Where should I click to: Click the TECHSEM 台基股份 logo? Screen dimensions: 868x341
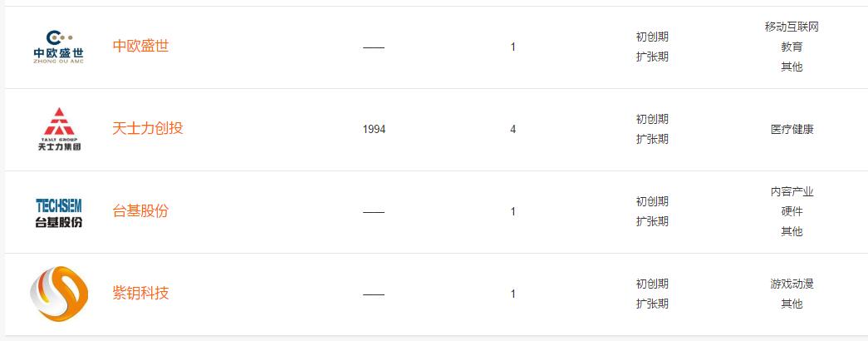point(59,212)
